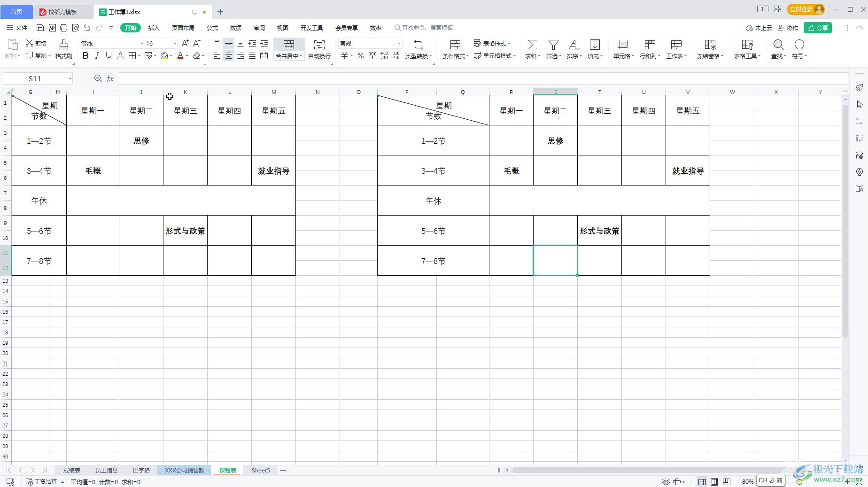
Task: Toggle align right
Action: pos(240,55)
